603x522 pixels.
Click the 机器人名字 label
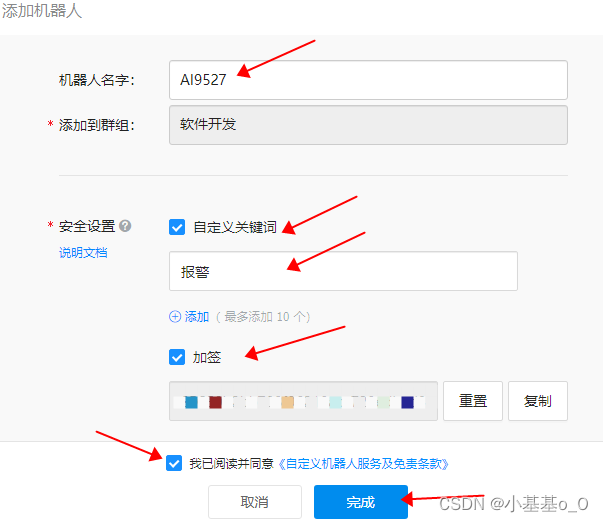(97, 80)
